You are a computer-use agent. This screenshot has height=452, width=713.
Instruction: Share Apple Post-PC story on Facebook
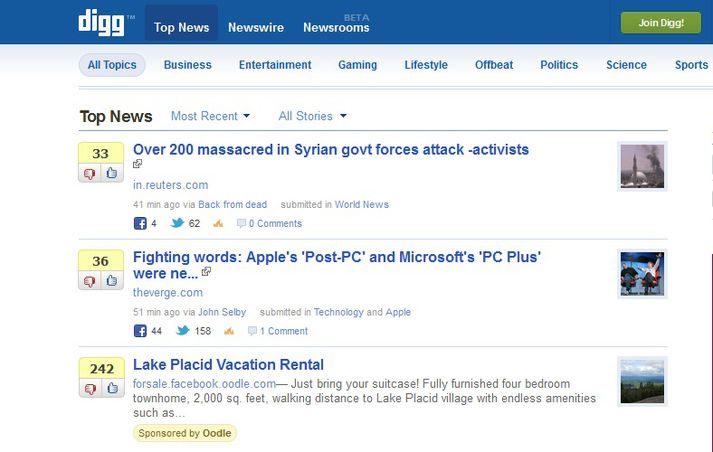(x=140, y=331)
